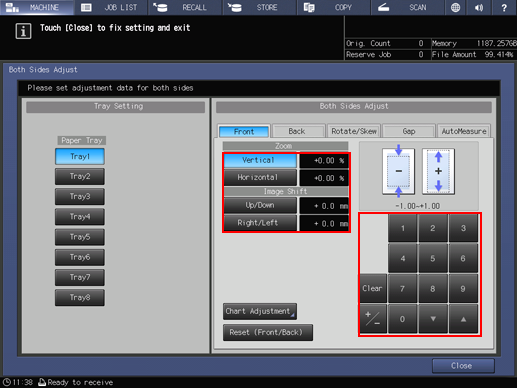Tap keypad digit 3

(x=463, y=228)
